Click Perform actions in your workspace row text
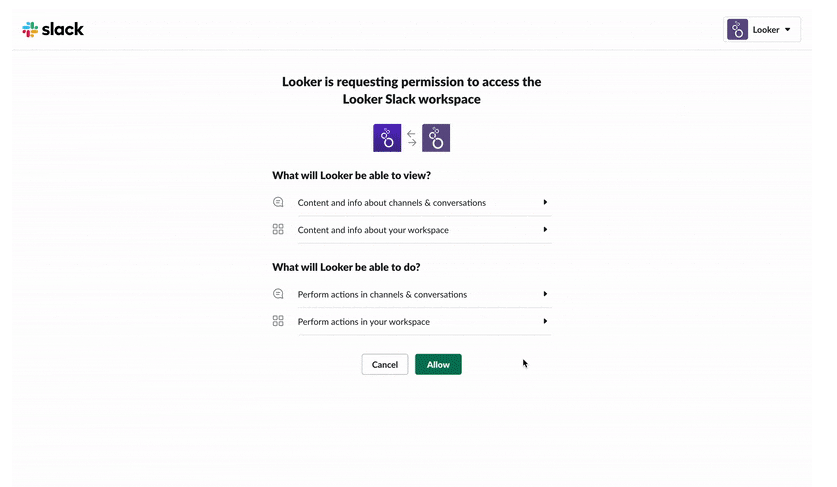 [x=364, y=321]
